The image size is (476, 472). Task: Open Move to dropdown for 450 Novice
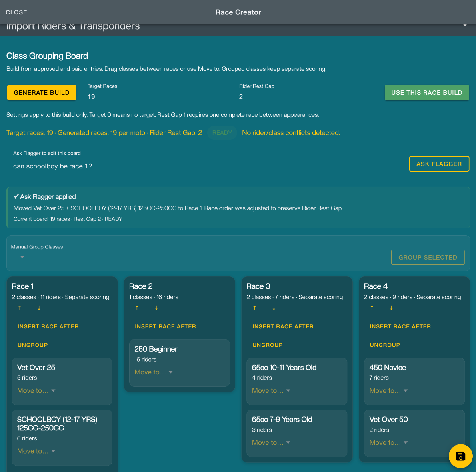click(x=388, y=391)
